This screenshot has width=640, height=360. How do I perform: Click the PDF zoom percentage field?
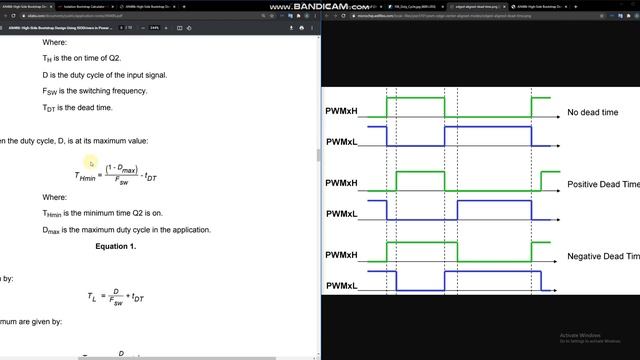pos(154,28)
